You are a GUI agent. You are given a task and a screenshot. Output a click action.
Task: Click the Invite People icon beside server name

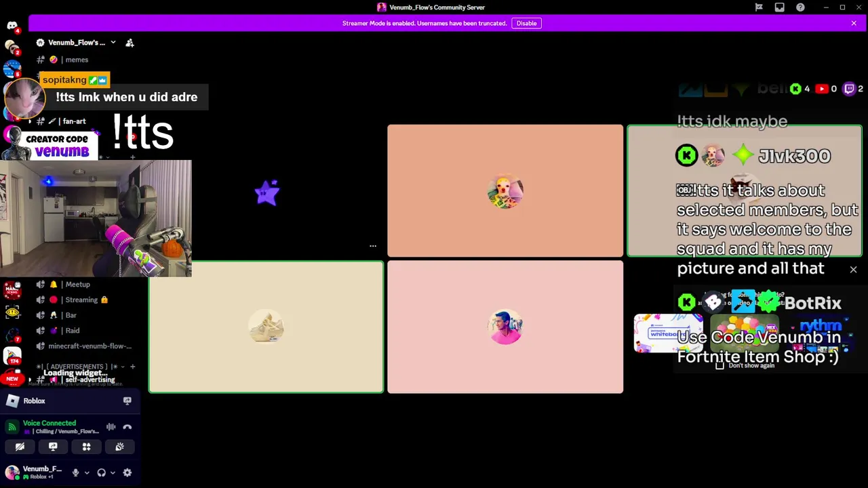[x=130, y=43]
